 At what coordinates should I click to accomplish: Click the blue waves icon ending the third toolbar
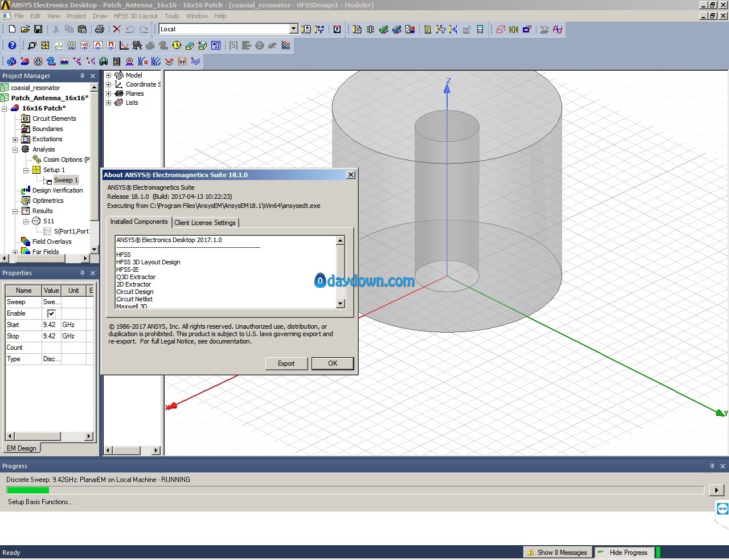click(x=195, y=61)
